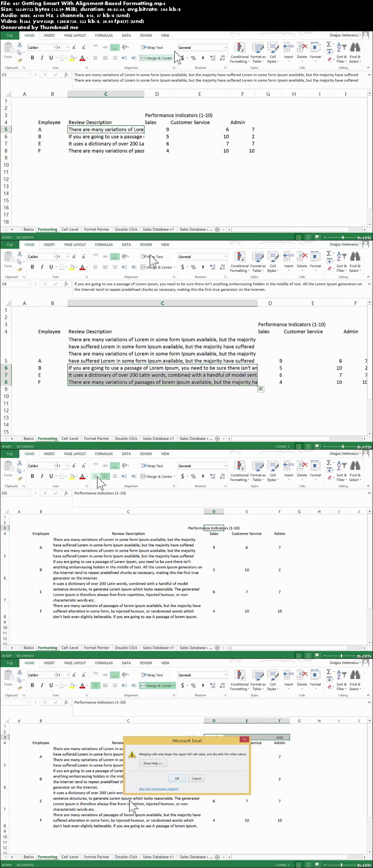Open Calibri font dropdown in Name Box C5 frame

(55, 48)
